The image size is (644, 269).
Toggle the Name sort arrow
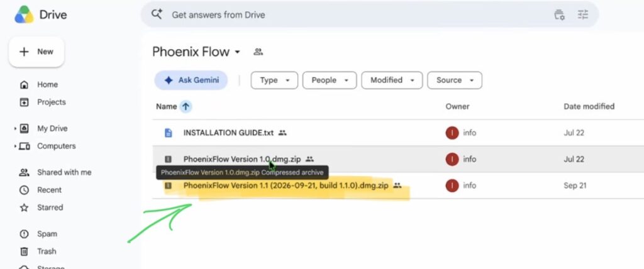pos(186,106)
